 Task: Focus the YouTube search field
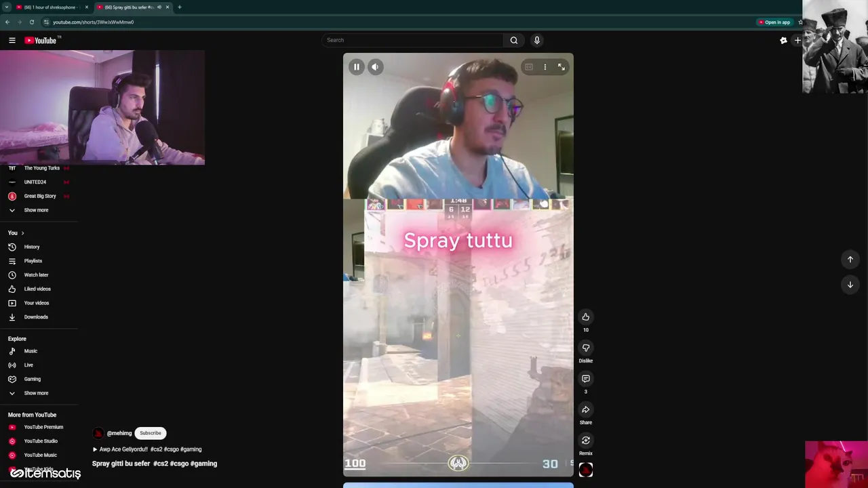[x=412, y=40]
